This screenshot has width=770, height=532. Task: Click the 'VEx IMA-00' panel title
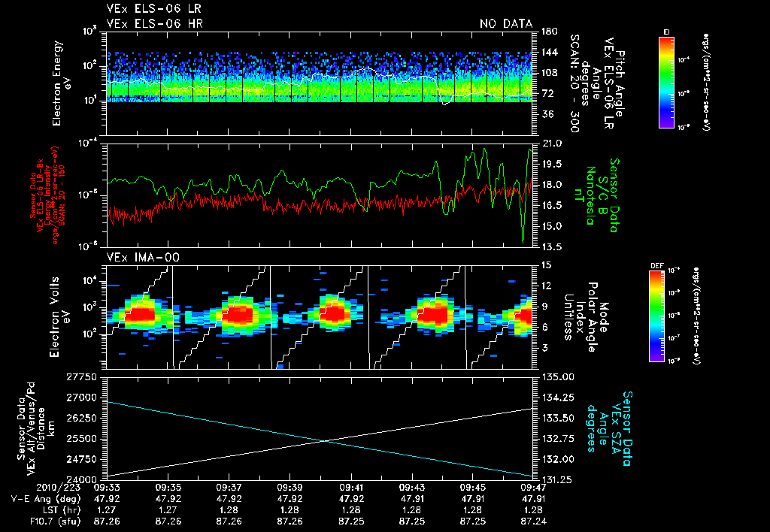(143, 257)
